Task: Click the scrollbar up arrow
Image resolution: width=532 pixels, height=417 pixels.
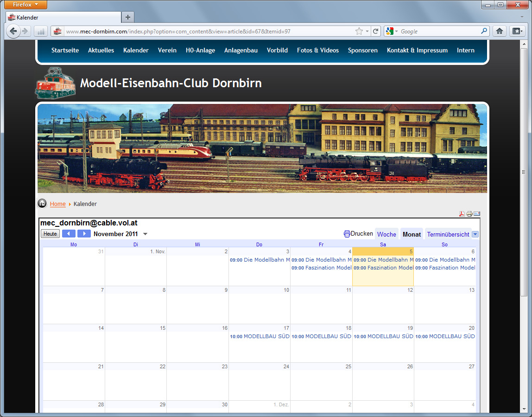Action: coord(524,43)
